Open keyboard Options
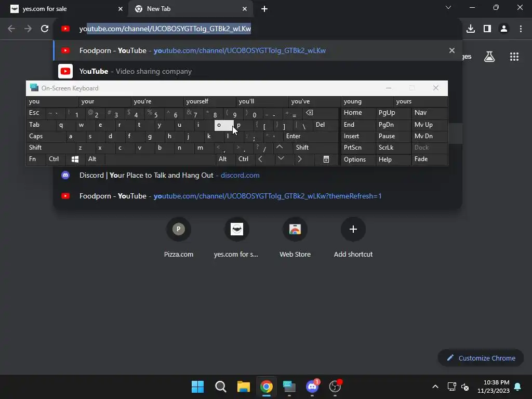Screen dimensions: 532x399 coord(358,159)
